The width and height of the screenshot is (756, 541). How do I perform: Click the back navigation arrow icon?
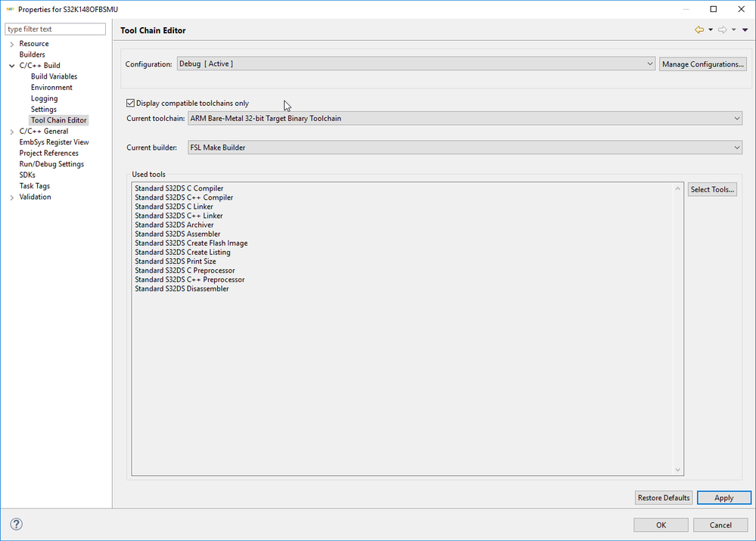tap(699, 30)
